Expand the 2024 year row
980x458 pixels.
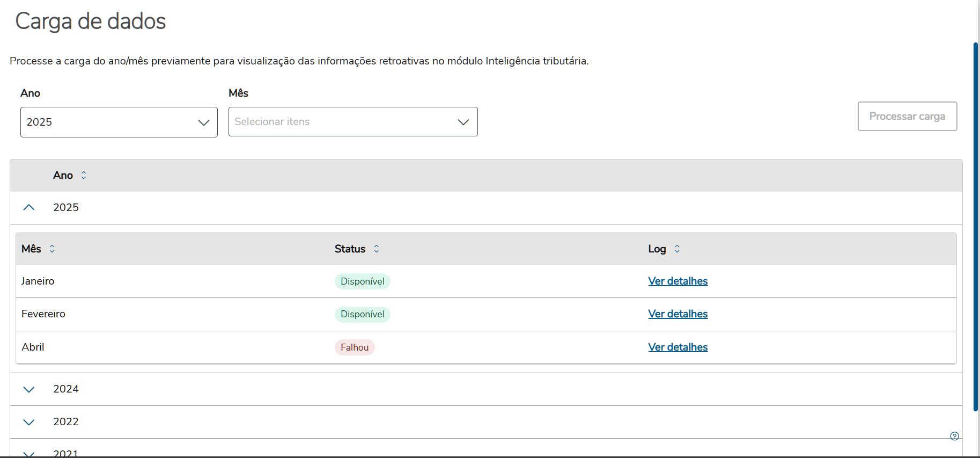29,389
